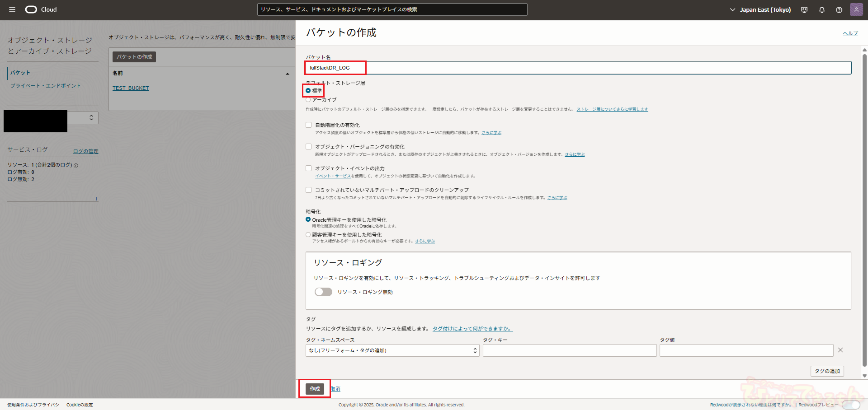Screen dimensions: 868x410
Task: Open the TEST_BUCKET link
Action: [x=131, y=88]
